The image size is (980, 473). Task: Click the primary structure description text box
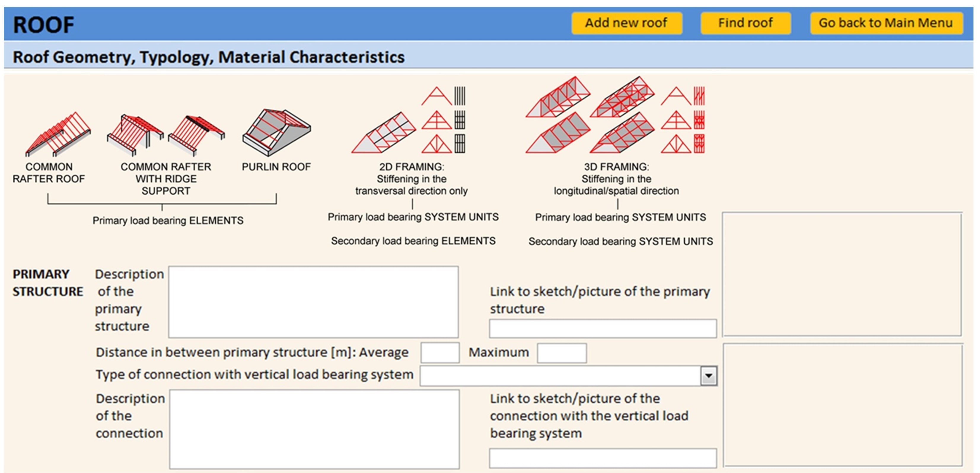coord(313,302)
